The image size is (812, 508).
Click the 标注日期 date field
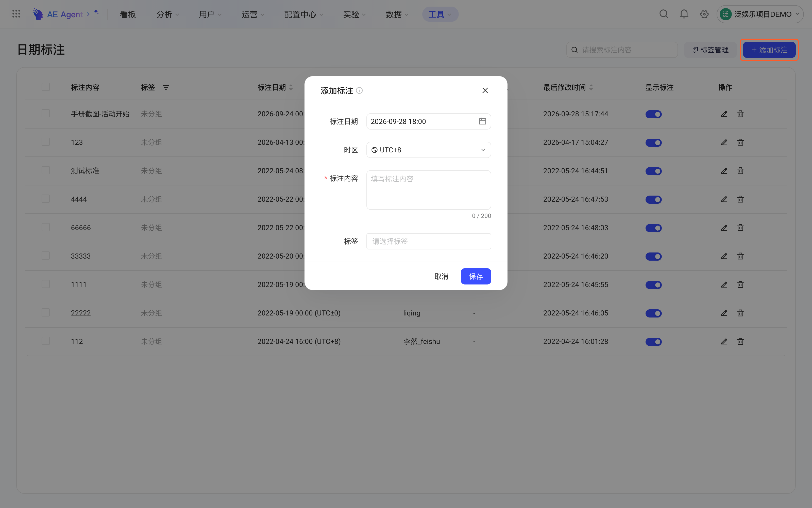[429, 121]
